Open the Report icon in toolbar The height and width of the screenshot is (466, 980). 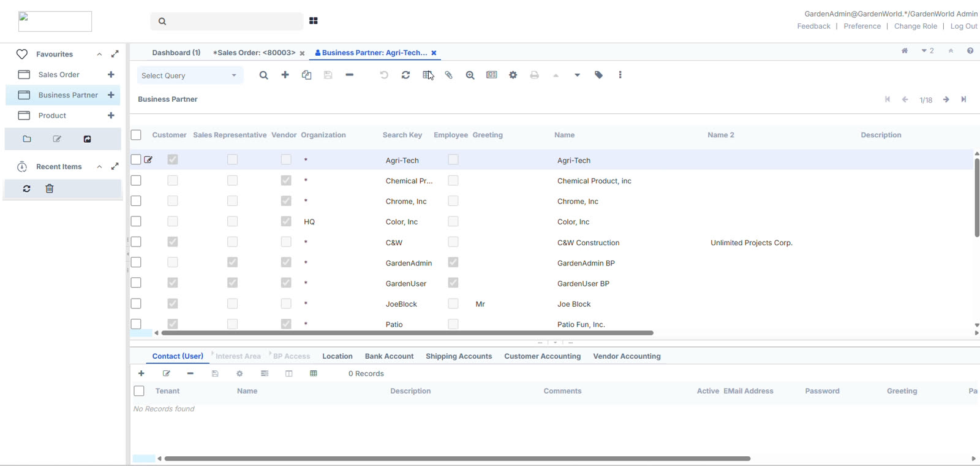(x=491, y=75)
